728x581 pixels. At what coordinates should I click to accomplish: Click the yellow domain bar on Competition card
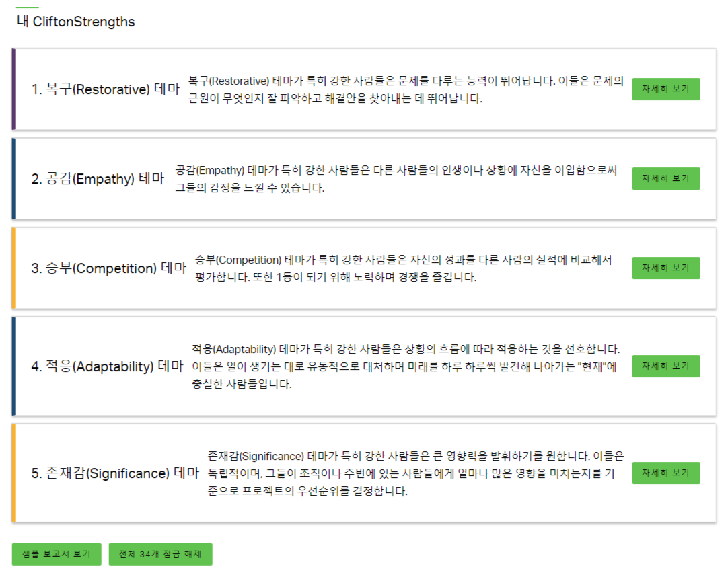tap(13, 268)
